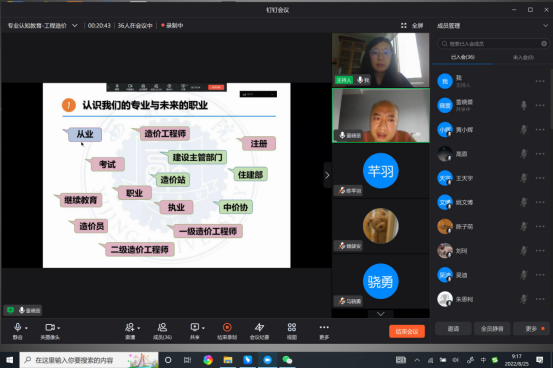
Task: Open 成员(36) members icon in toolbar
Action: (x=162, y=328)
